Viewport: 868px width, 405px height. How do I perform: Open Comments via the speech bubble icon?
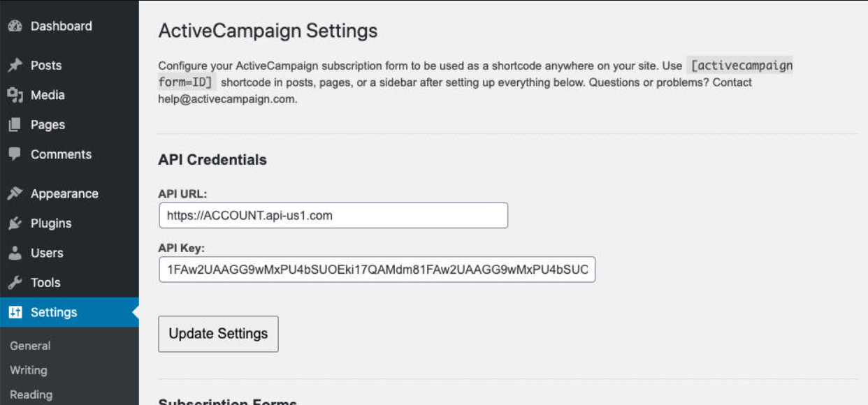pos(15,154)
